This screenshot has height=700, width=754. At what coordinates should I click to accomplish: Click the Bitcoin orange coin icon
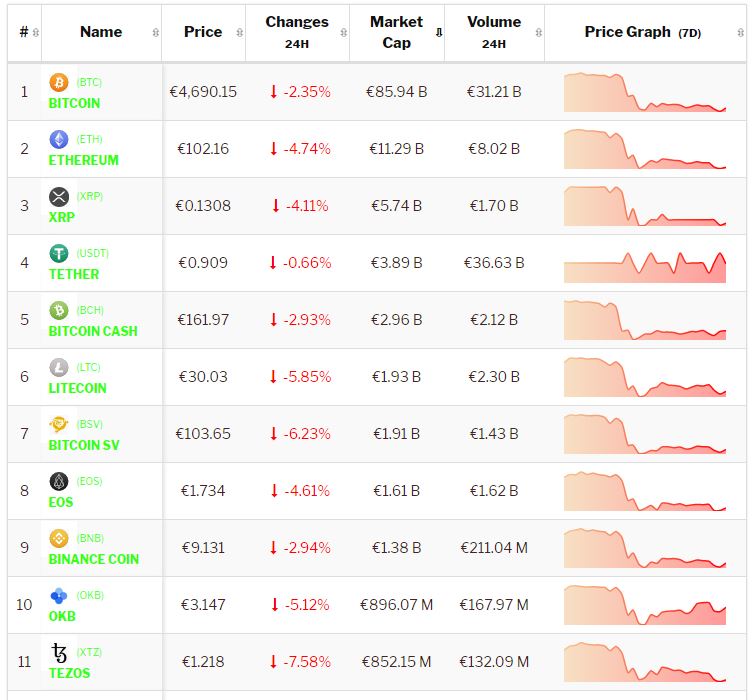(x=59, y=82)
